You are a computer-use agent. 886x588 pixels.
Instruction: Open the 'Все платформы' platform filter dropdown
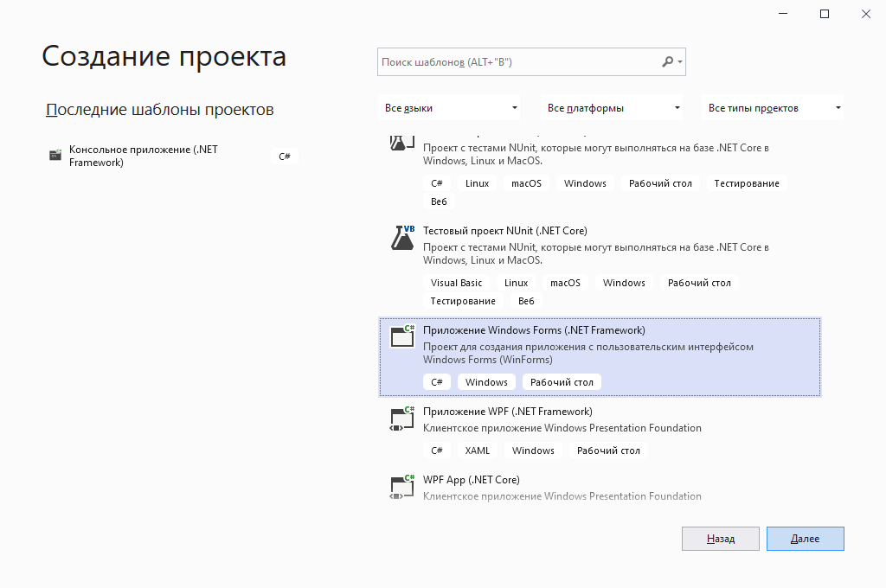click(613, 108)
